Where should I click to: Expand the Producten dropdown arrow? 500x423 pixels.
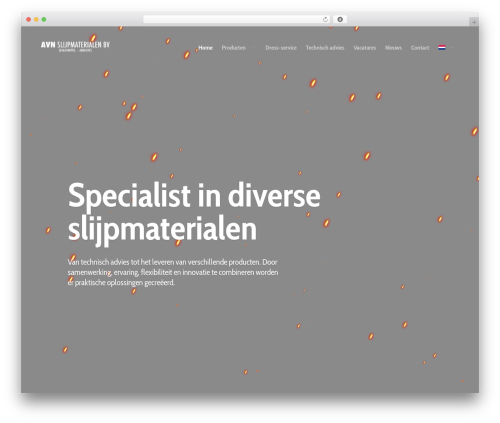pyautogui.click(x=253, y=48)
